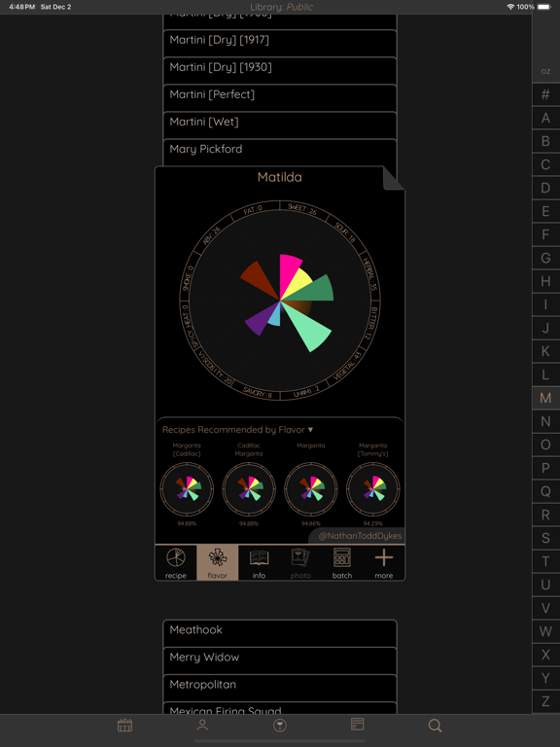
Task: Open Martini [Dry] [1930] recipe
Action: tap(280, 70)
